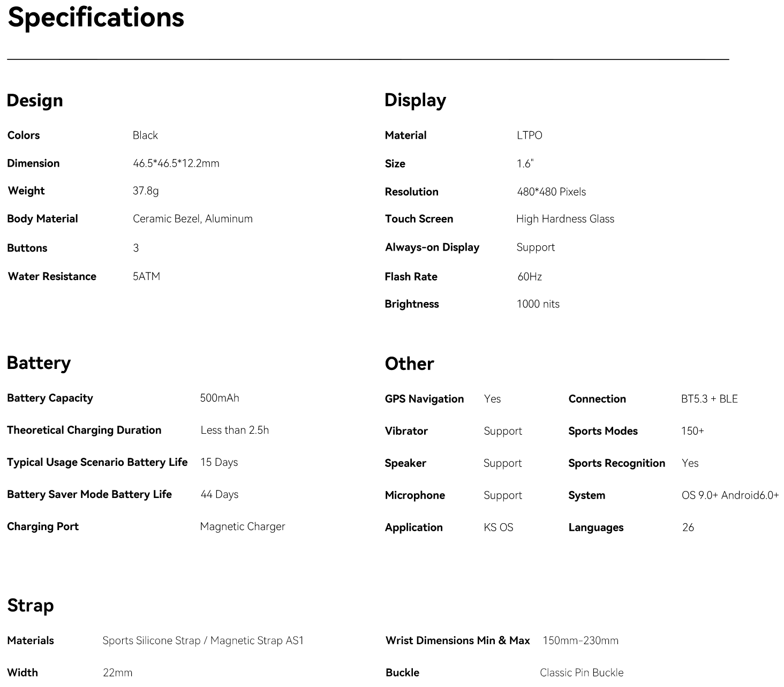Click the Strap section heading
Screen dimensions: 784x687
31,605
